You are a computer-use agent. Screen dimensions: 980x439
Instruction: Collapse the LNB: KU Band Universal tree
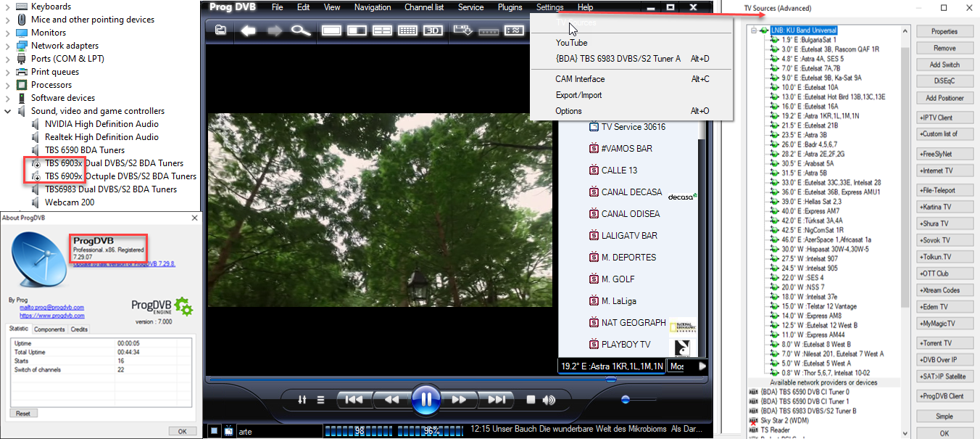click(754, 30)
